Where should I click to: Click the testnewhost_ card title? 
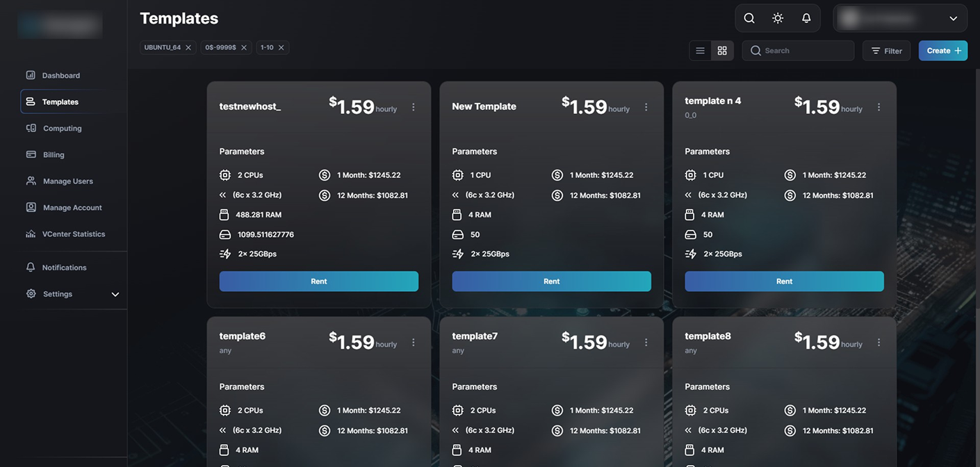click(250, 106)
